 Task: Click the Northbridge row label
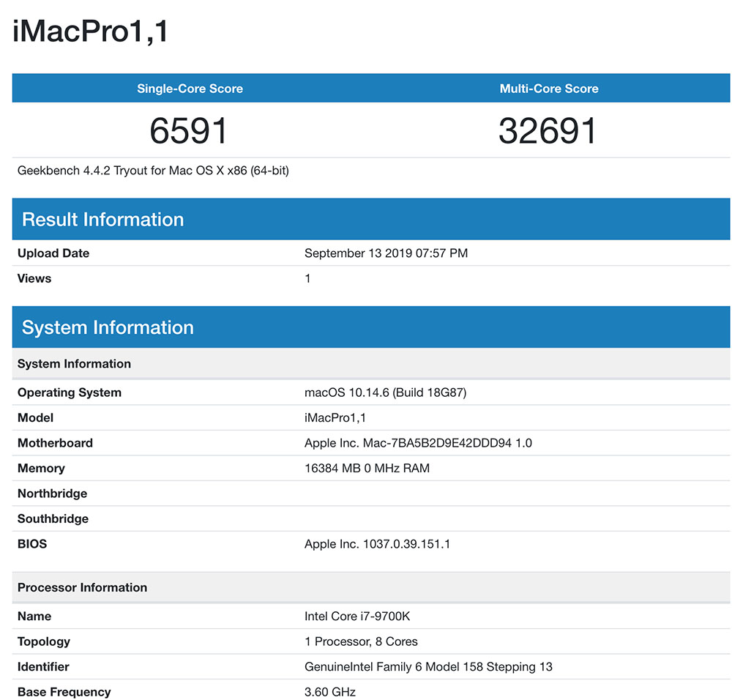click(52, 494)
